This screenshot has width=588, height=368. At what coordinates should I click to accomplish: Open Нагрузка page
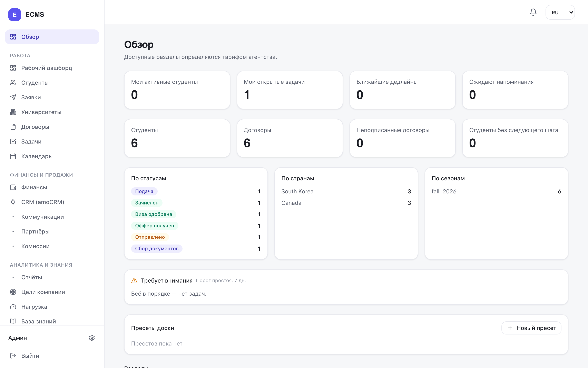[52, 307]
